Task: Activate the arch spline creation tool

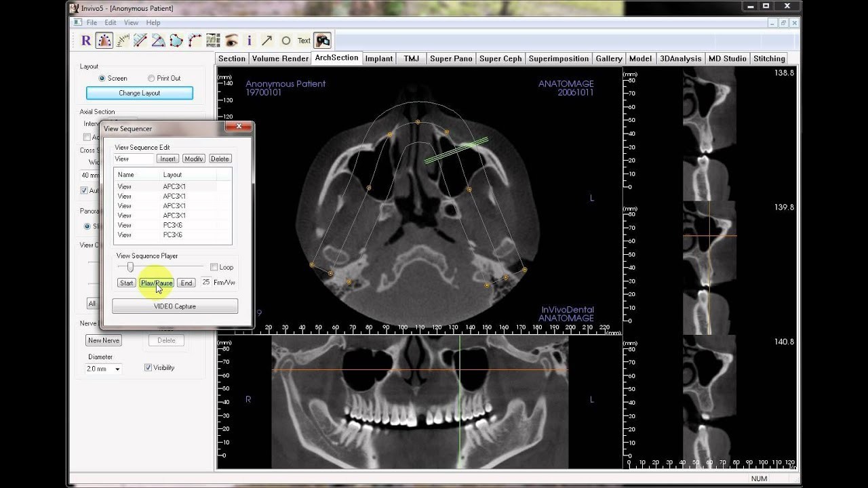Action: [104, 41]
